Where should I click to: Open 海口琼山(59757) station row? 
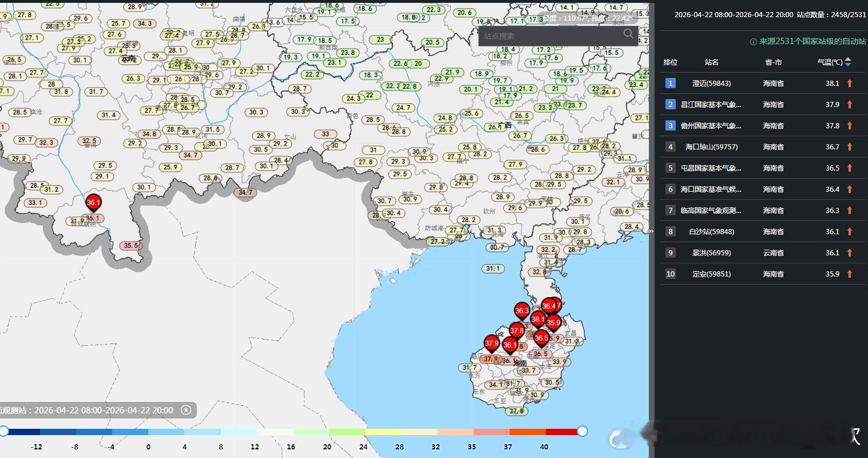(711, 147)
